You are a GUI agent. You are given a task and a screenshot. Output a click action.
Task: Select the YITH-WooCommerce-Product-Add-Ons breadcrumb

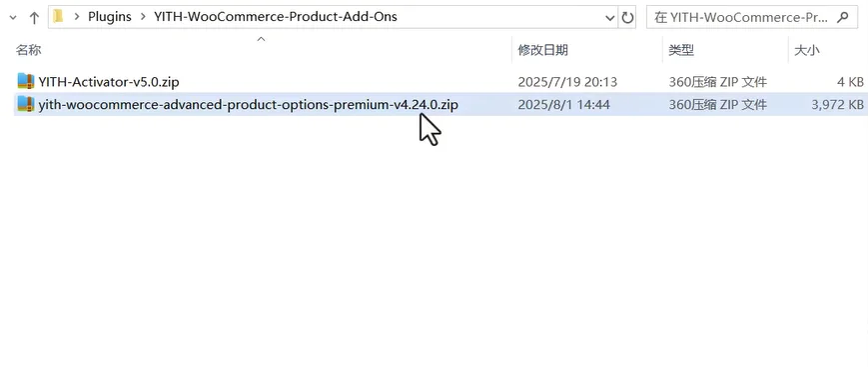(x=276, y=17)
